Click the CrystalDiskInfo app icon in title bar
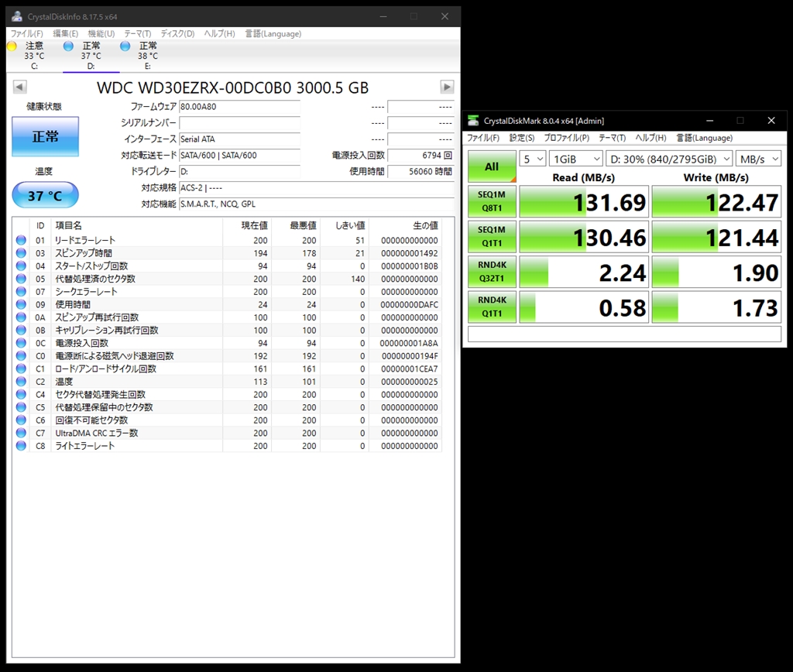This screenshot has height=672, width=793. pos(17,16)
